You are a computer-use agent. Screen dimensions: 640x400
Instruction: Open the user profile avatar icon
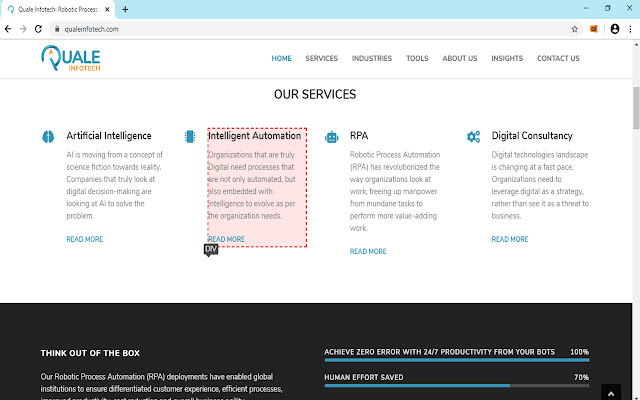[615, 29]
